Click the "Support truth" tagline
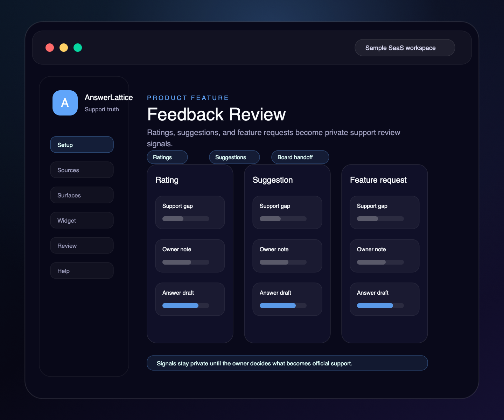 point(102,109)
